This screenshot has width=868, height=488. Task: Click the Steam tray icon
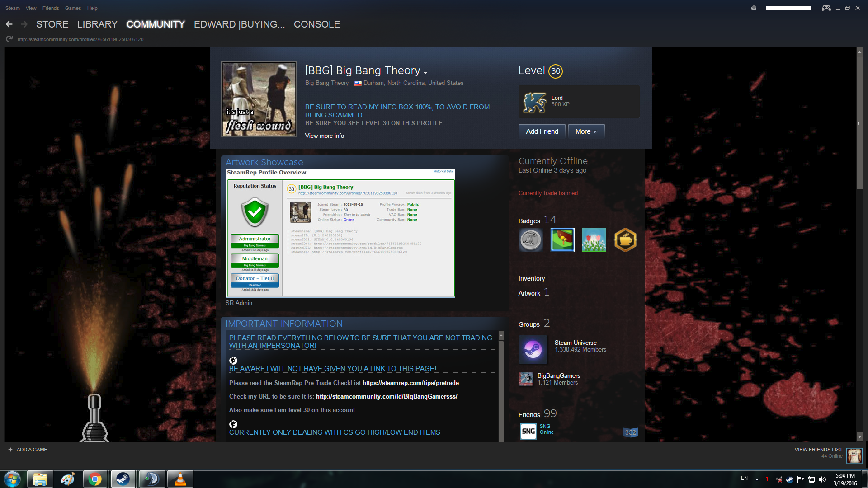click(789, 479)
